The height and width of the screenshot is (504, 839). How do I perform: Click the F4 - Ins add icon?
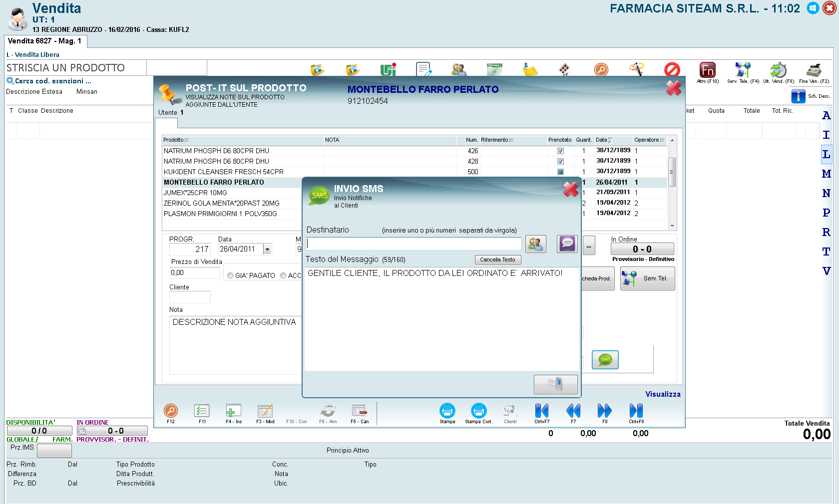233,411
